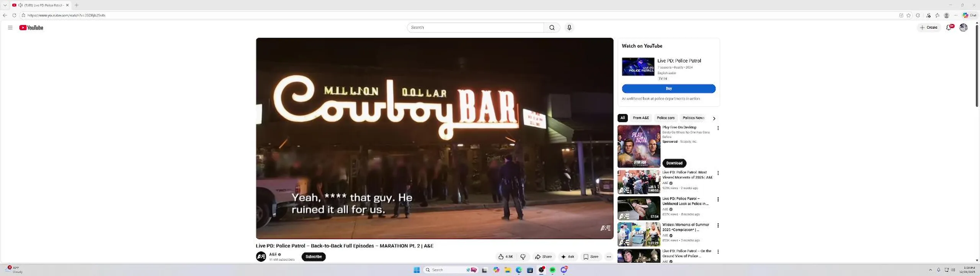This screenshot has height=276, width=980.
Task: Open the Copilot Chat button in the Edge toolbar
Action: click(x=970, y=15)
